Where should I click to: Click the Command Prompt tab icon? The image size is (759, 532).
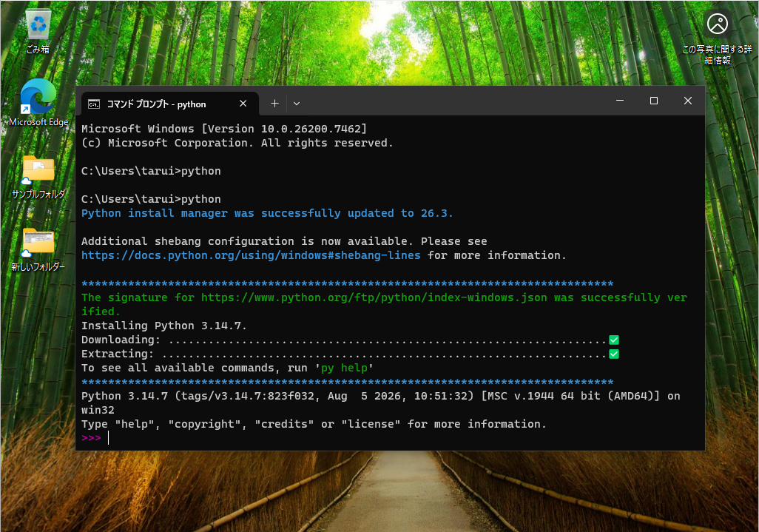(94, 104)
